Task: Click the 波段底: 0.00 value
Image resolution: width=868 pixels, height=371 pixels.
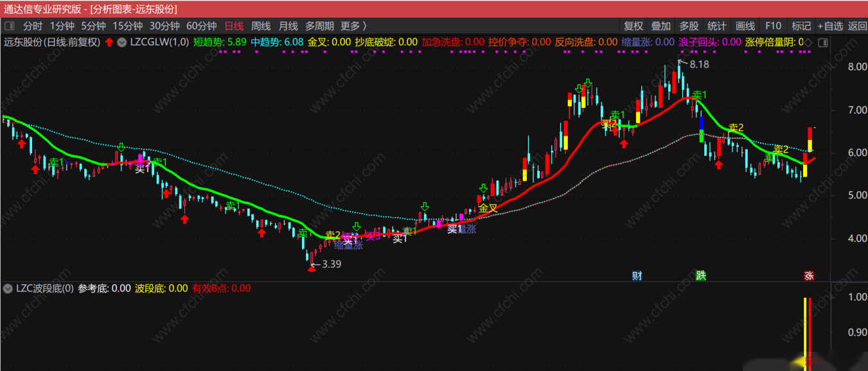Action: (x=161, y=288)
